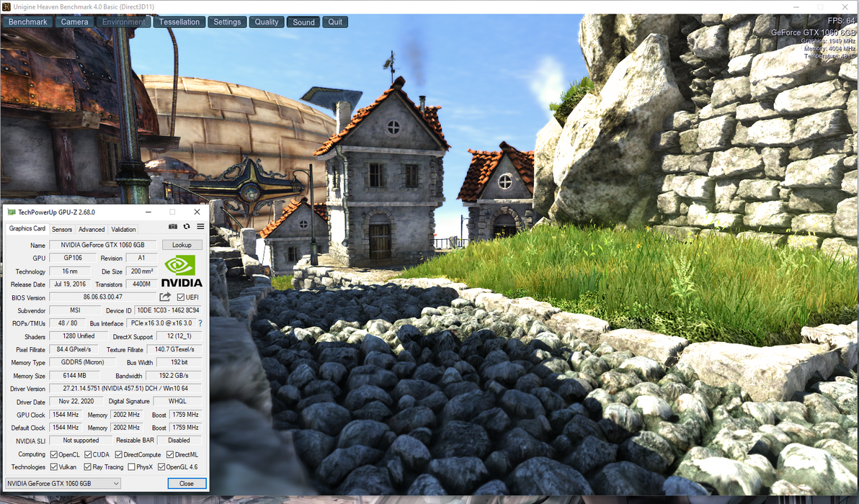Open the Environment menu in Heaven
Image resolution: width=859 pixels, height=504 pixels.
coord(123,22)
